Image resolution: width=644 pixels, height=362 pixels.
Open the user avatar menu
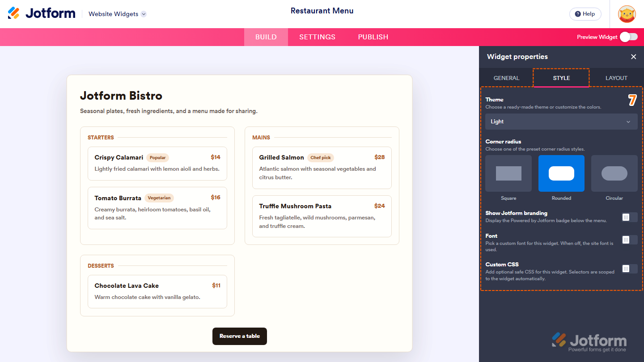(x=627, y=14)
